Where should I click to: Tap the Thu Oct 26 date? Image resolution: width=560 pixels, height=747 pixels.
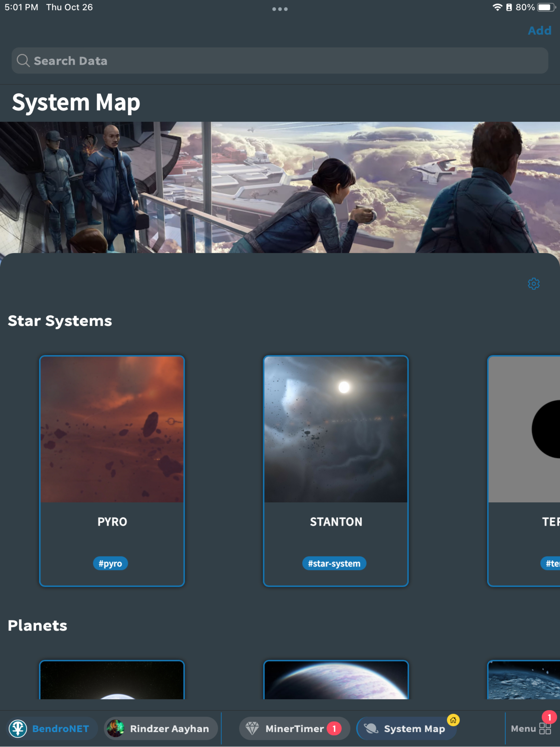click(69, 7)
